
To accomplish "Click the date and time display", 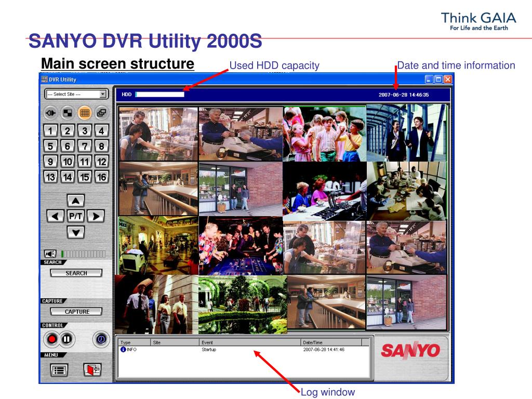I will [x=404, y=95].
